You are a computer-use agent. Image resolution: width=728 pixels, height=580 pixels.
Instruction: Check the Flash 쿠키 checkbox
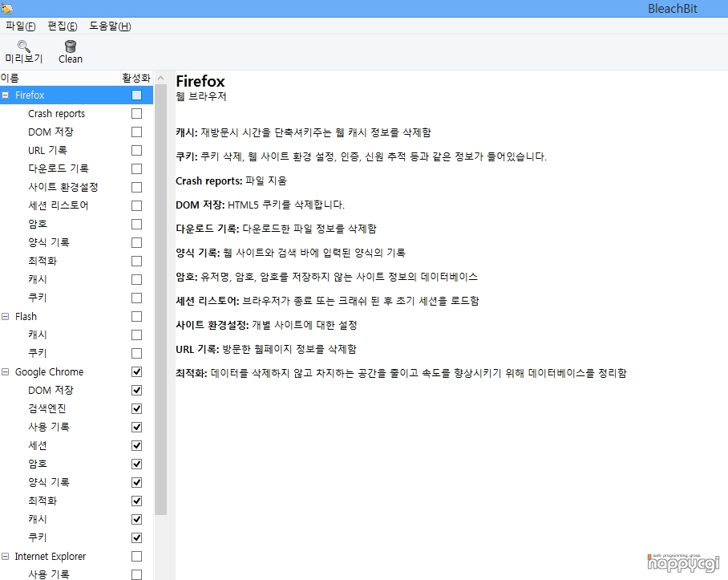point(136,354)
